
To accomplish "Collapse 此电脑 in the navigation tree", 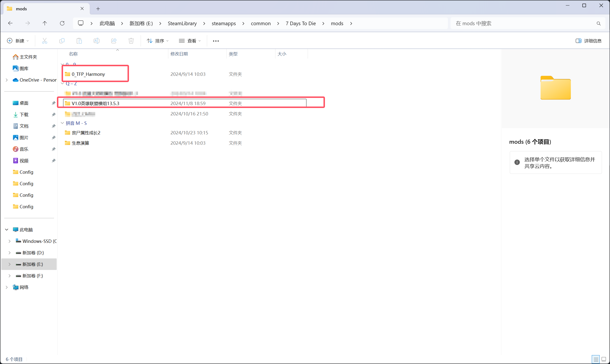I will click(x=7, y=230).
